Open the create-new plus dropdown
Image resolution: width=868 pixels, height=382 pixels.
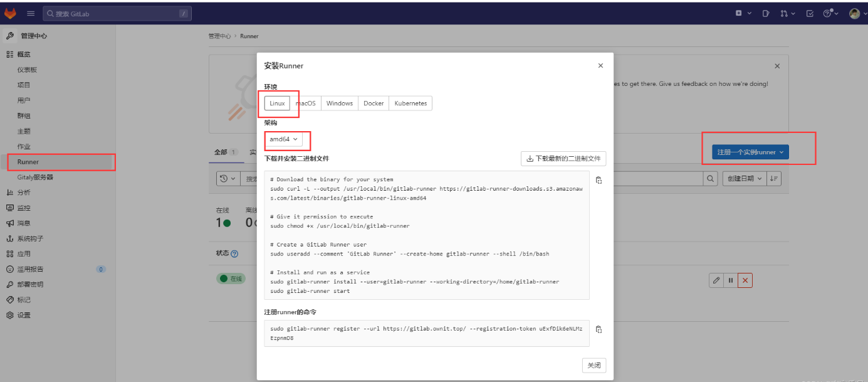pyautogui.click(x=743, y=13)
